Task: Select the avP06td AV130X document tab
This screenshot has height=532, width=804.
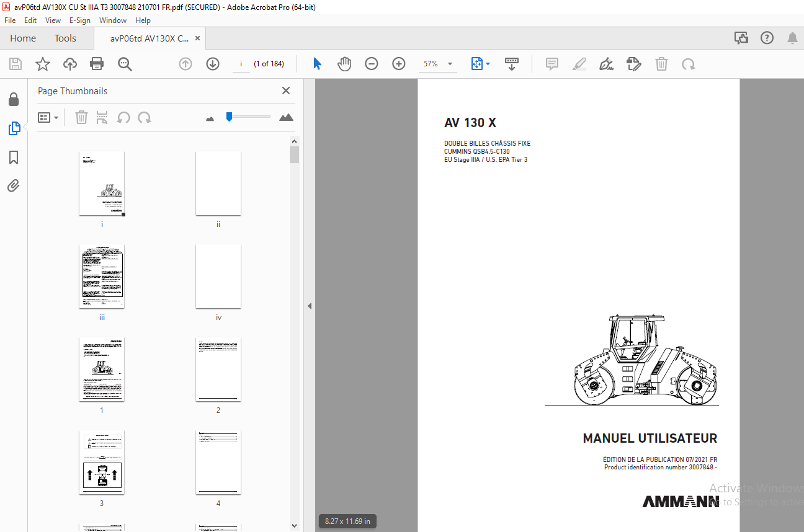Action: click(x=149, y=38)
